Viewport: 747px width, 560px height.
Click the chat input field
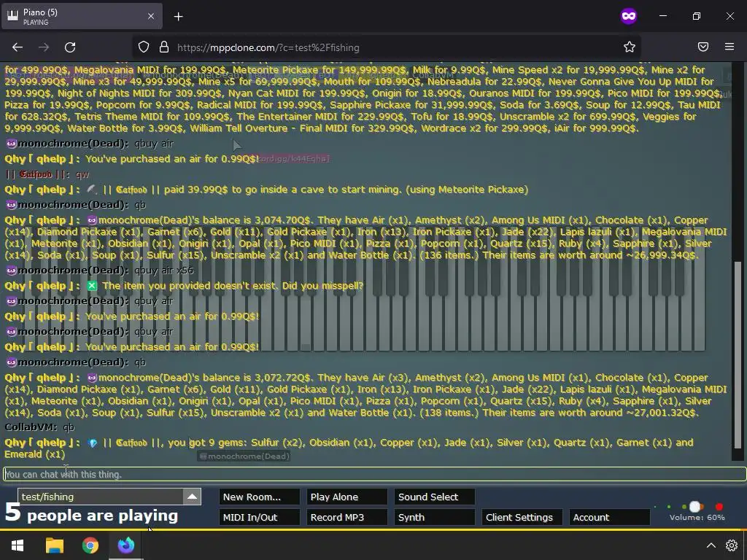click(374, 474)
